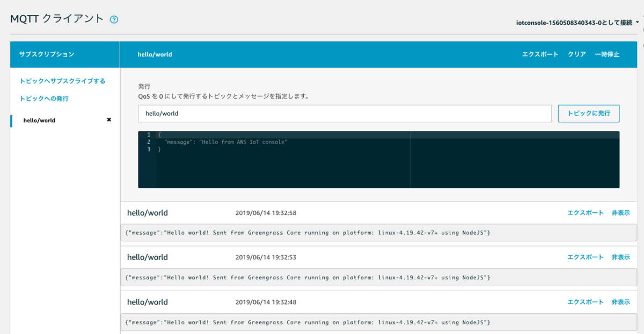This screenshot has height=334, width=644.
Task: Click the timestamp 2019/06/14 19:32:58
Action: [266, 213]
